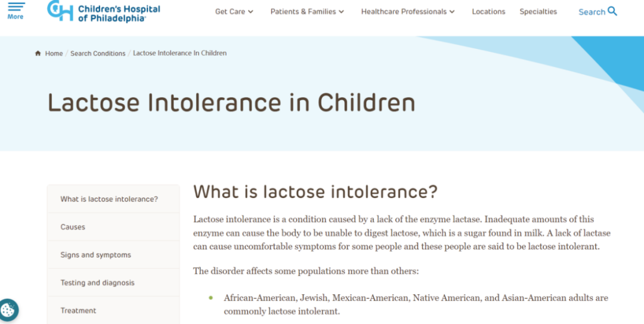Open the cookie settings icon
This screenshot has height=324, width=644.
[x=8, y=310]
